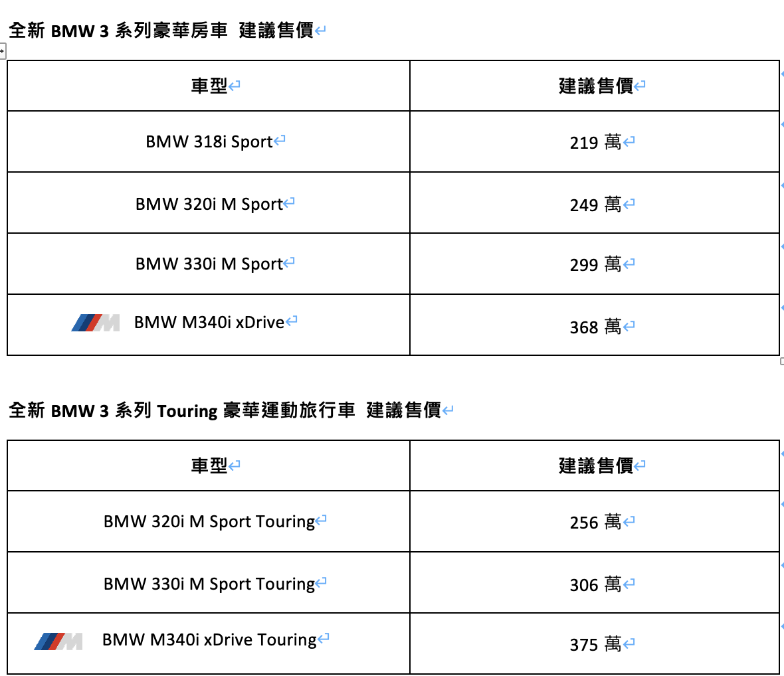Click the BMW 318i Sport cell
784x676 pixels.
click(209, 142)
